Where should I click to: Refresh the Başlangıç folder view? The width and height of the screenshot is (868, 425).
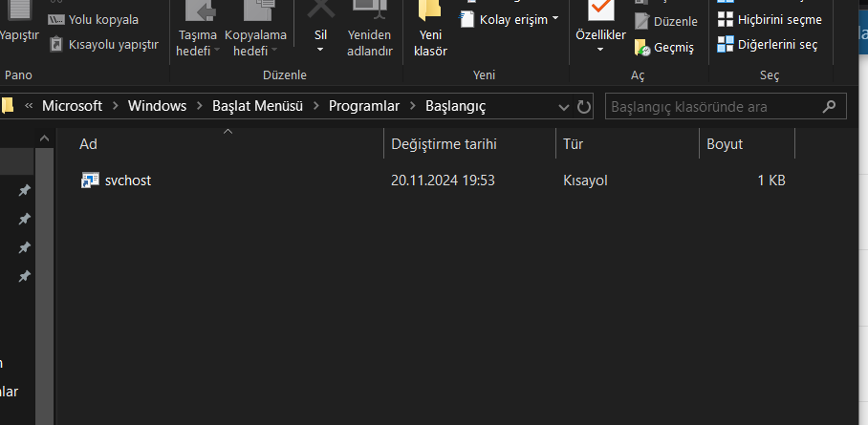coord(583,106)
